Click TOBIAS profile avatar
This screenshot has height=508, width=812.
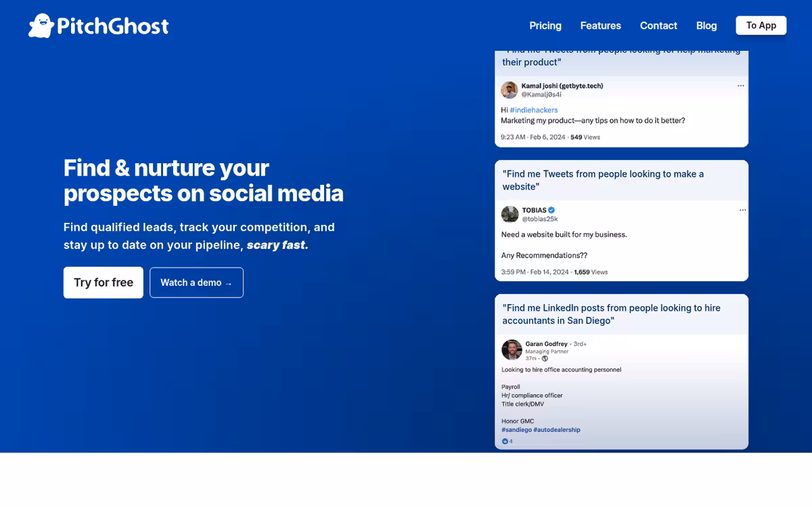pos(510,214)
